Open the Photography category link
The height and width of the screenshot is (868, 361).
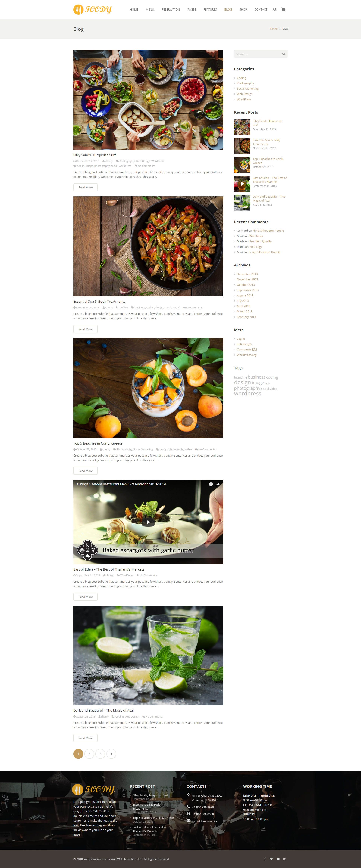[245, 83]
